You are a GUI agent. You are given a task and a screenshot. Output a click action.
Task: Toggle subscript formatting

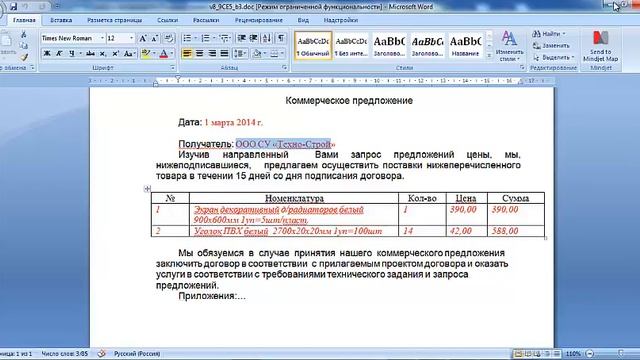click(x=103, y=53)
